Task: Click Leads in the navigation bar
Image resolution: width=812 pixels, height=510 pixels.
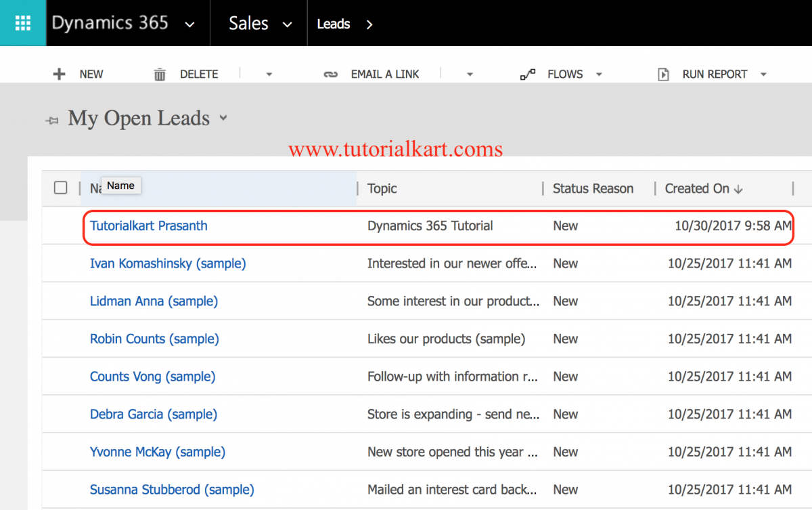Action: (x=333, y=23)
